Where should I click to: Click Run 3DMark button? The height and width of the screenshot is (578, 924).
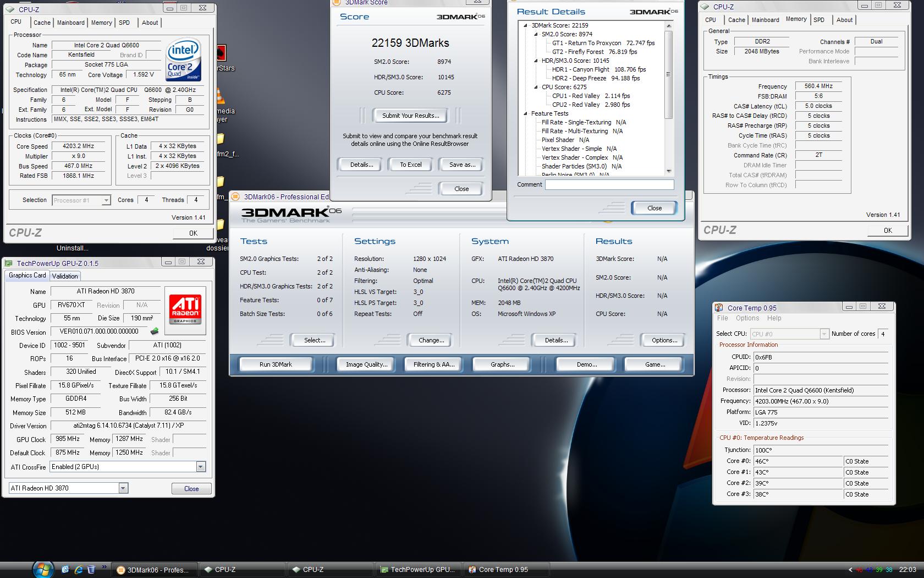[276, 364]
